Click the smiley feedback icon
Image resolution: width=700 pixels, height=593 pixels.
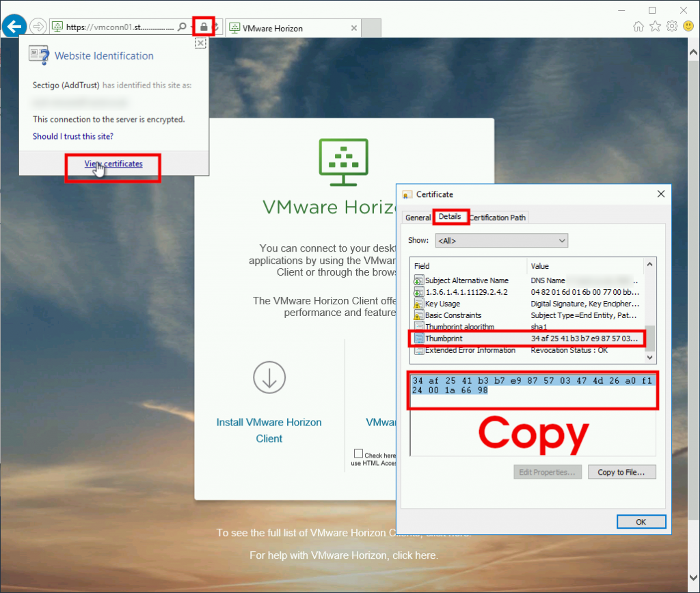pyautogui.click(x=688, y=26)
